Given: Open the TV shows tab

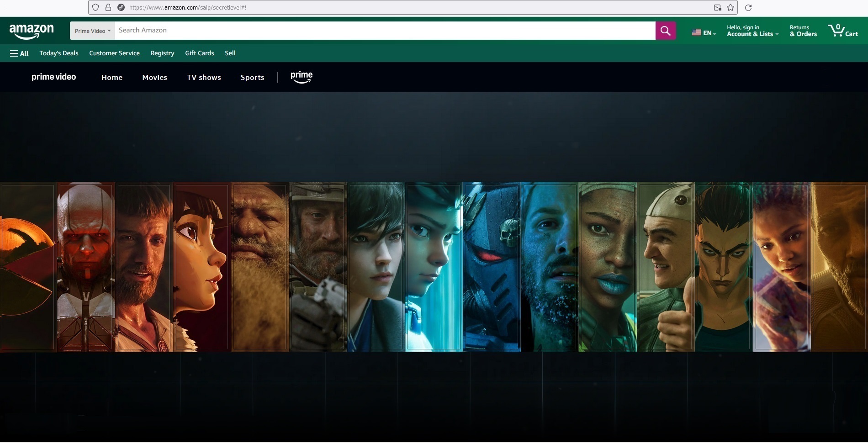Looking at the screenshot, I should point(204,78).
